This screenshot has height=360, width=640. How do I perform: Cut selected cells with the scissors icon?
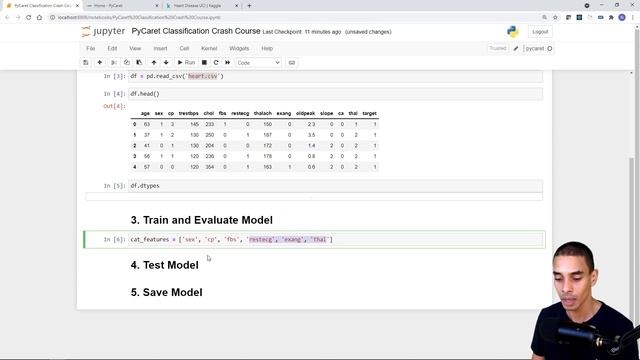point(114,62)
